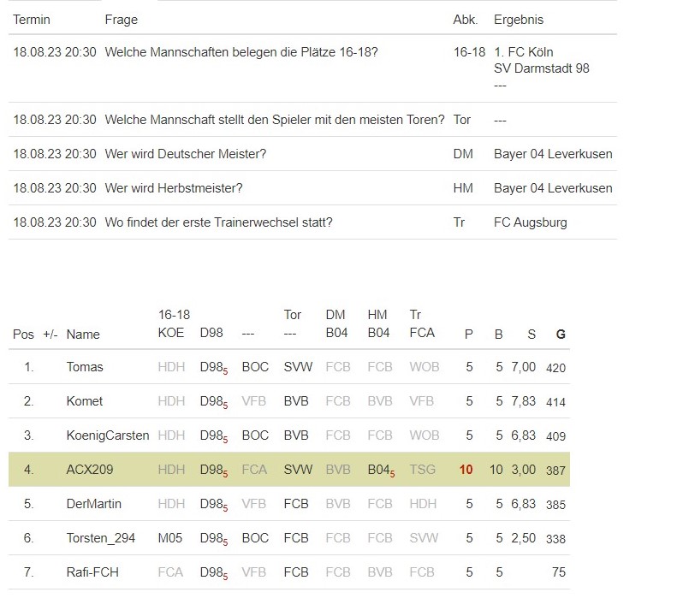
Task: Click SVW Tor tip in Tomas's row
Action: (x=298, y=367)
